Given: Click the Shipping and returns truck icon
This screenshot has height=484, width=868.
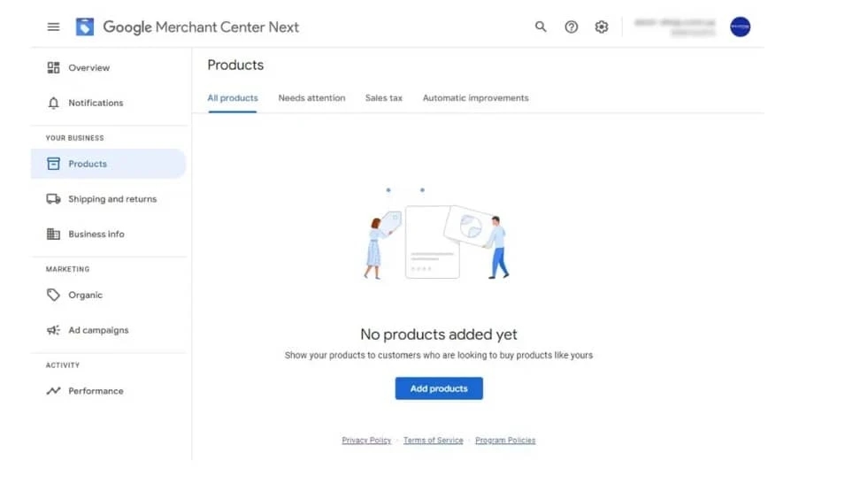Looking at the screenshot, I should (x=53, y=199).
